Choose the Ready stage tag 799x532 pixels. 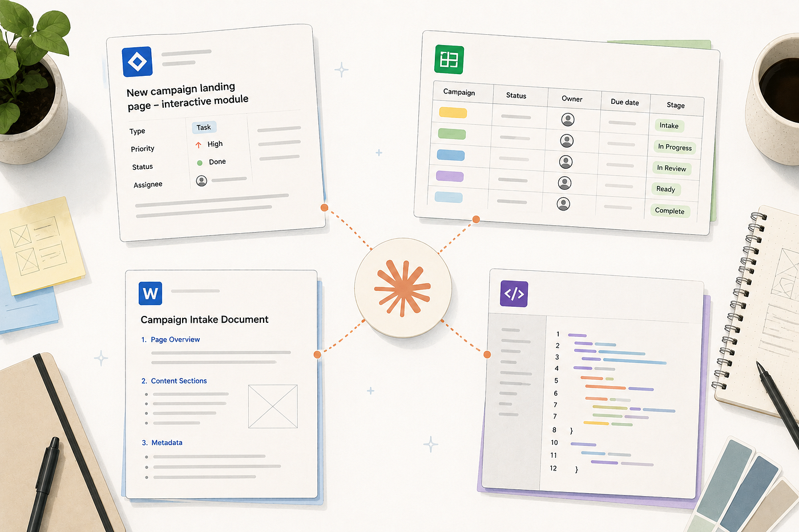click(665, 189)
